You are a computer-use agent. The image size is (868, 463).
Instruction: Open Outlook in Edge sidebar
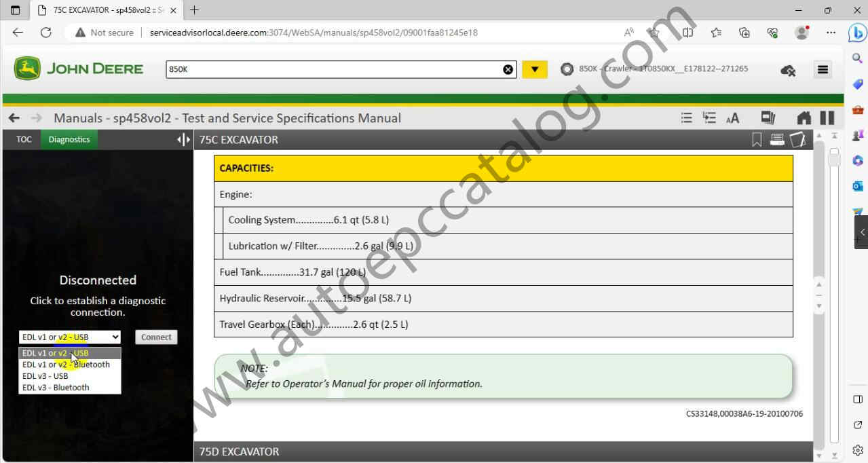[857, 186]
